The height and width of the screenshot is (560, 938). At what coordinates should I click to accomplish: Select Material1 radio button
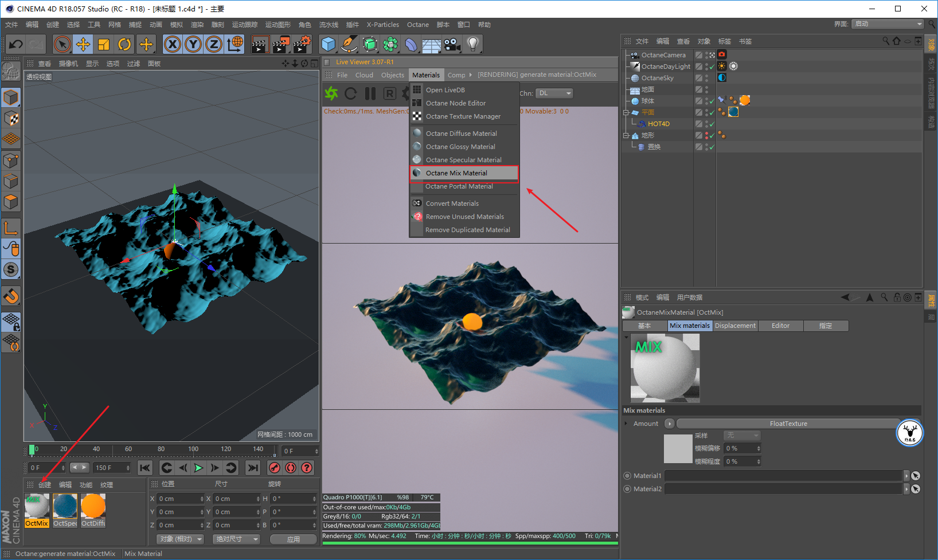[627, 476]
